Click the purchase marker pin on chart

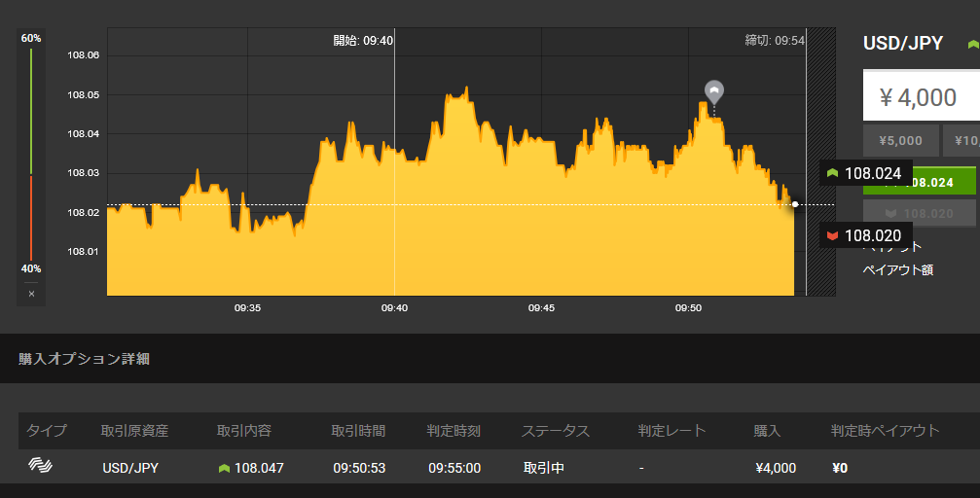[713, 91]
